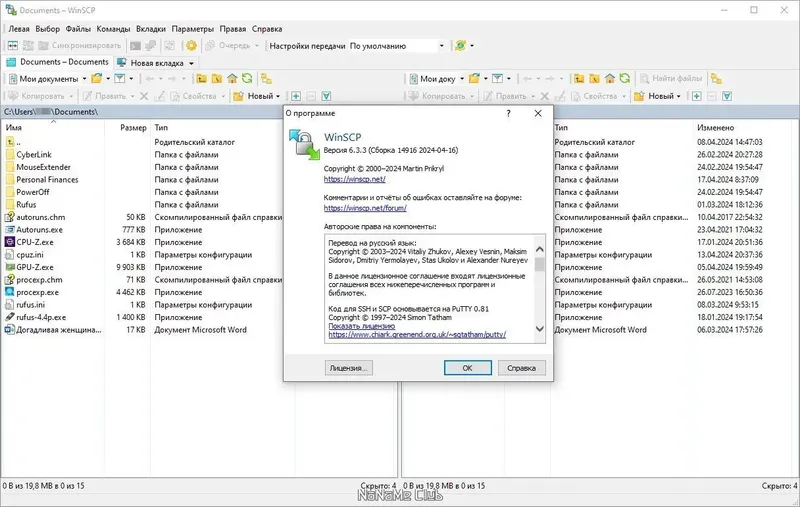The height and width of the screenshot is (507, 800).
Task: Go to parent directory in right panel
Action: click(579, 79)
